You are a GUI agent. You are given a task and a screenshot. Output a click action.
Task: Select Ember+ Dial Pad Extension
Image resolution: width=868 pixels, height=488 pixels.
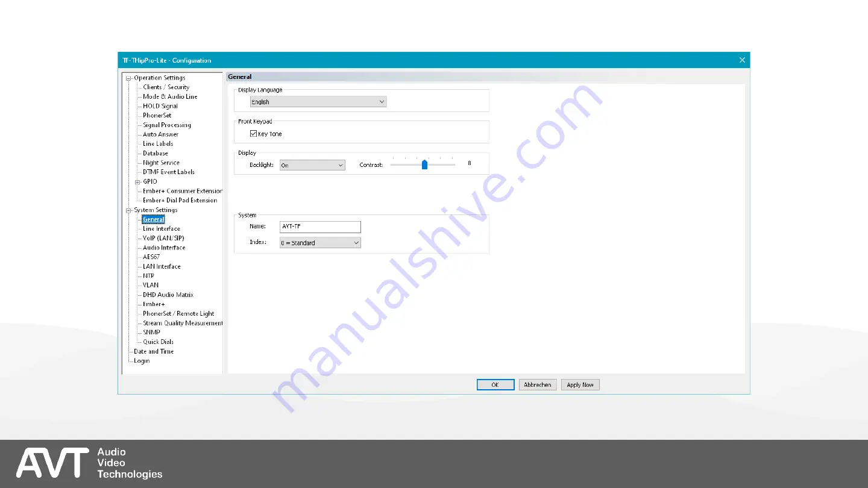pos(180,200)
